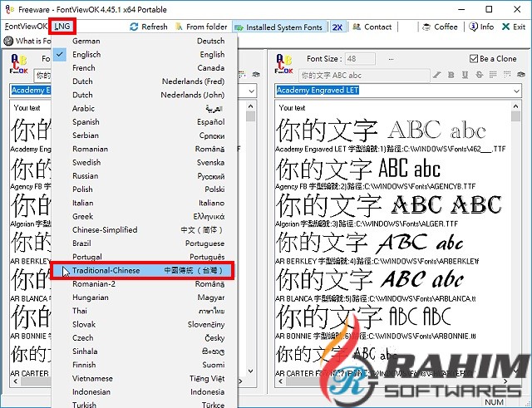Click right panel scrollbar up arrow
Screen dimensions: 532x408
(x=515, y=106)
